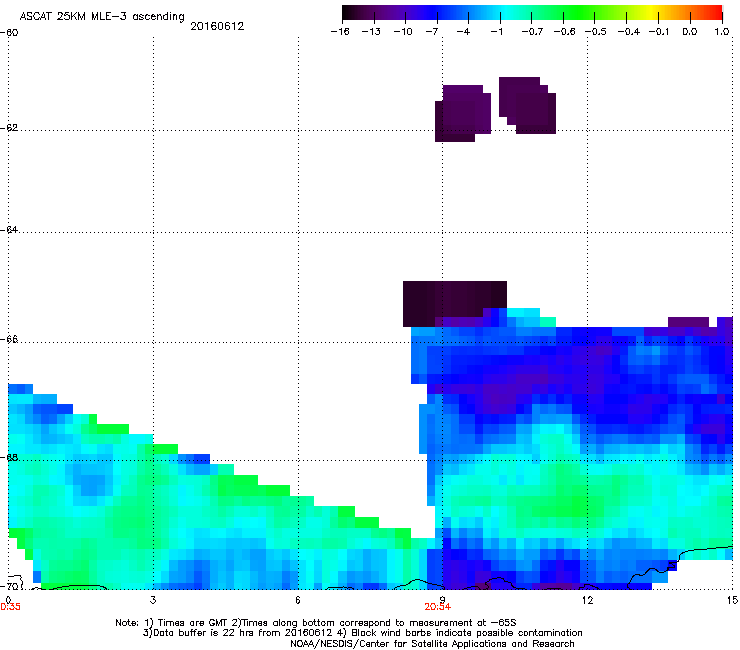Select the '-0.4' color scale label
Screen dimensions: 740x650
click(x=629, y=32)
